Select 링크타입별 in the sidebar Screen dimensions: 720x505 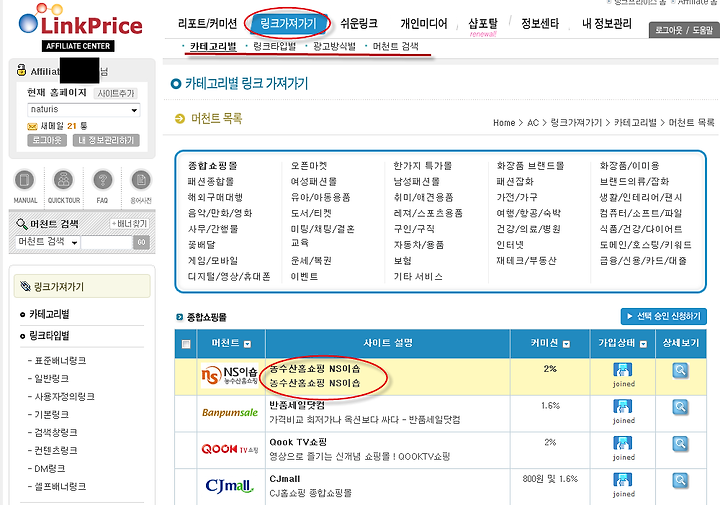click(x=49, y=336)
